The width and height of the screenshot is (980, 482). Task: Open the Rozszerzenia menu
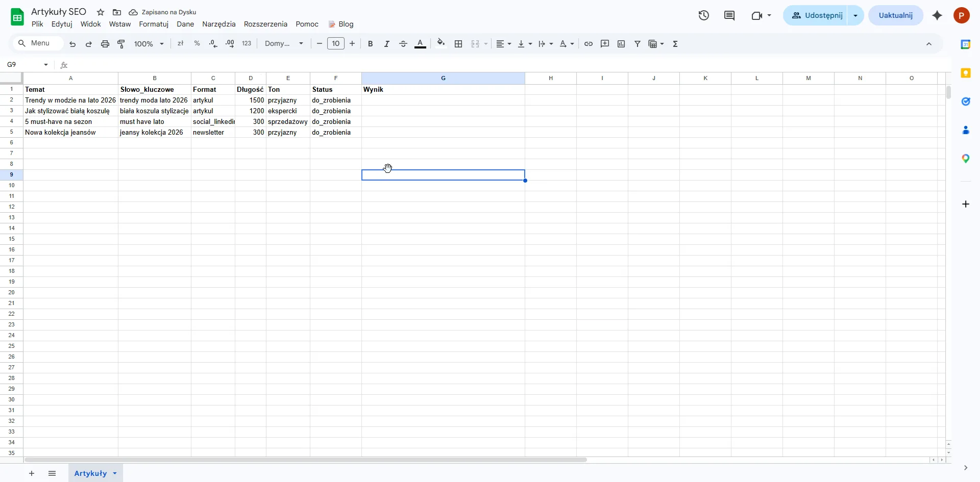[x=265, y=24]
